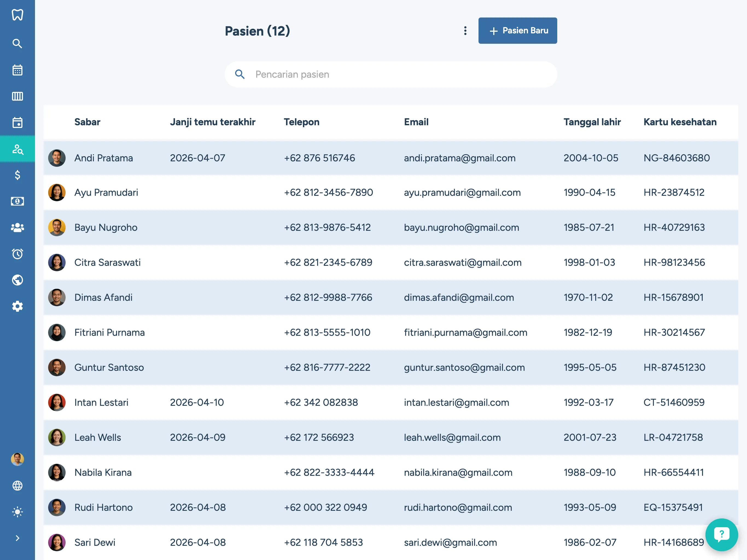This screenshot has width=747, height=560.
Task: Click the language globe icon near the bottom
Action: (x=17, y=485)
